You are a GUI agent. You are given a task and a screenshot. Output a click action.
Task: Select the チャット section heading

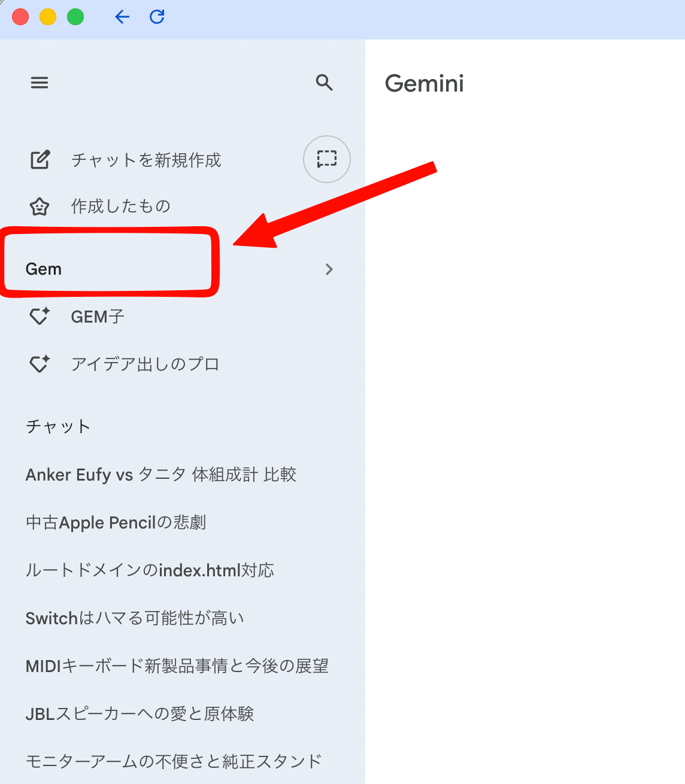57,426
